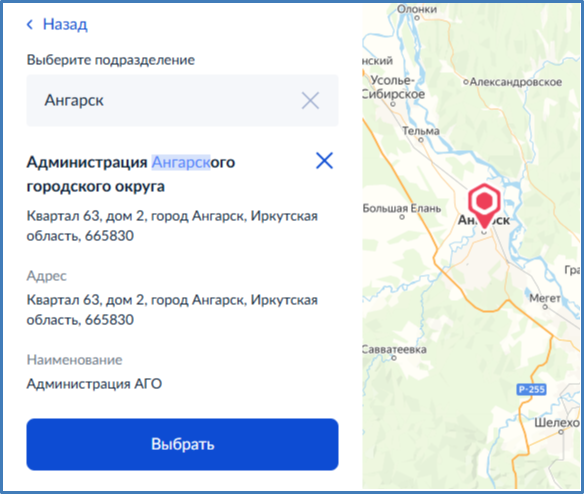Click the back chevron arrow icon
The height and width of the screenshot is (494, 584).
[x=30, y=25]
